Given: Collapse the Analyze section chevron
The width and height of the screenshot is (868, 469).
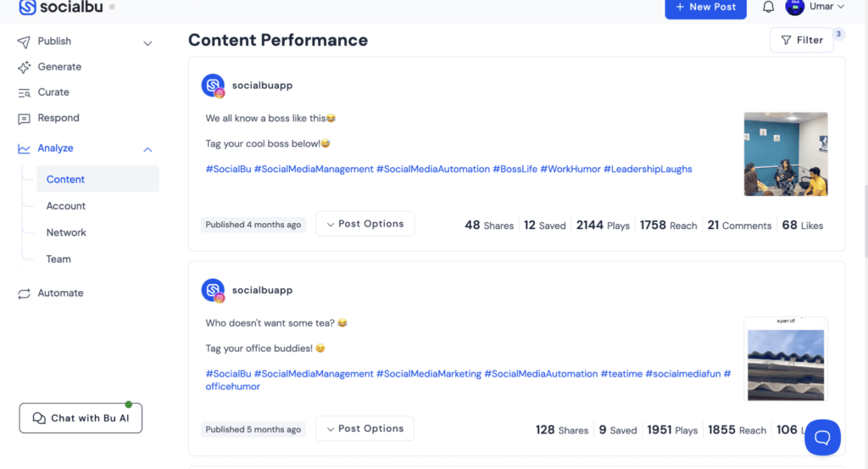Looking at the screenshot, I should click(x=147, y=149).
